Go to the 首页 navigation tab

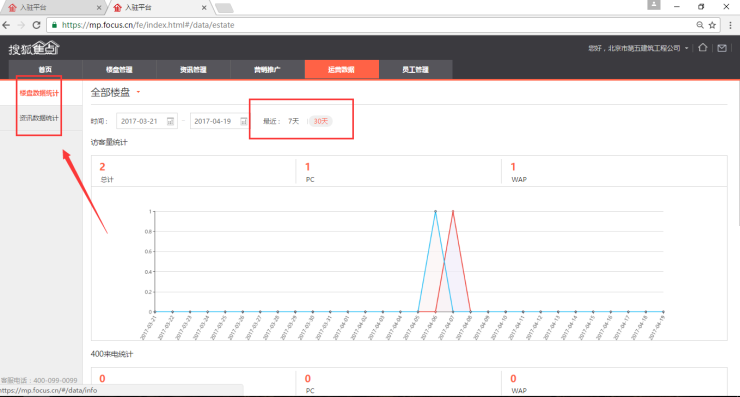click(45, 69)
